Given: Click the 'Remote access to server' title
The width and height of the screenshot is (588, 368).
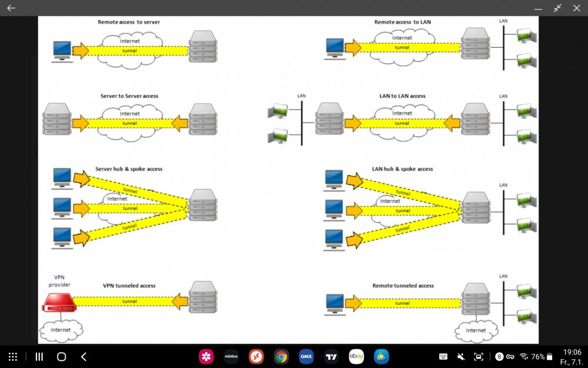Looking at the screenshot, I should tap(129, 22).
